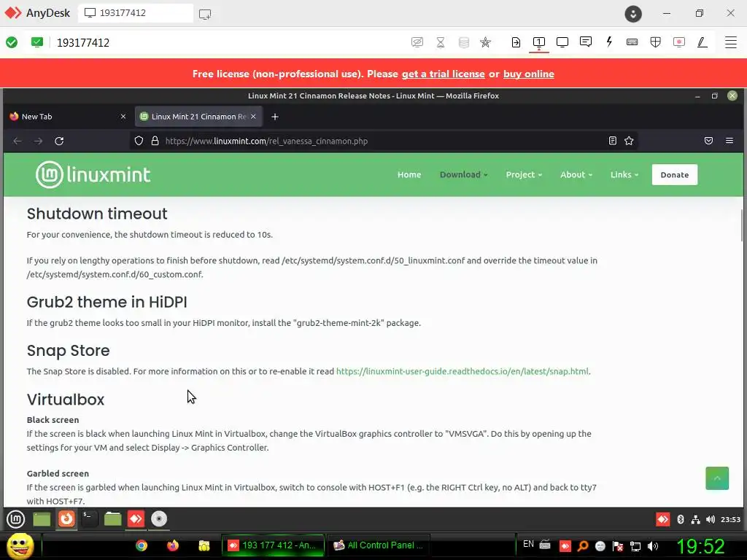
Task: Click Windows smiley Start button
Action: click(20, 545)
